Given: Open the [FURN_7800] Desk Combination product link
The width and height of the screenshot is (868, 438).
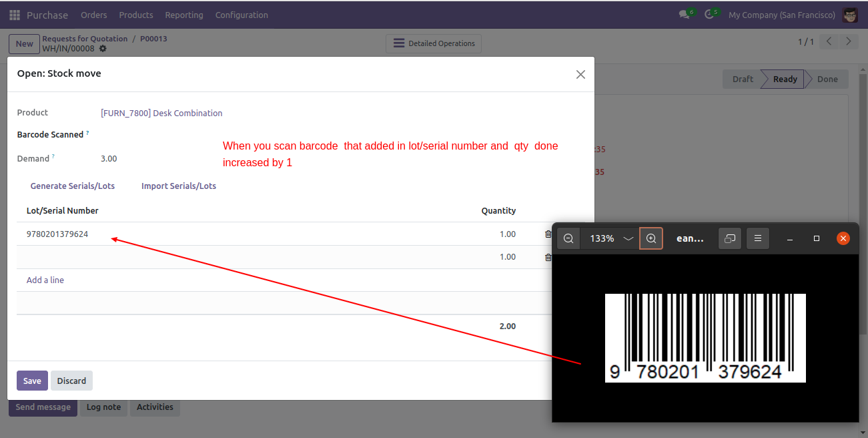Looking at the screenshot, I should (x=161, y=113).
